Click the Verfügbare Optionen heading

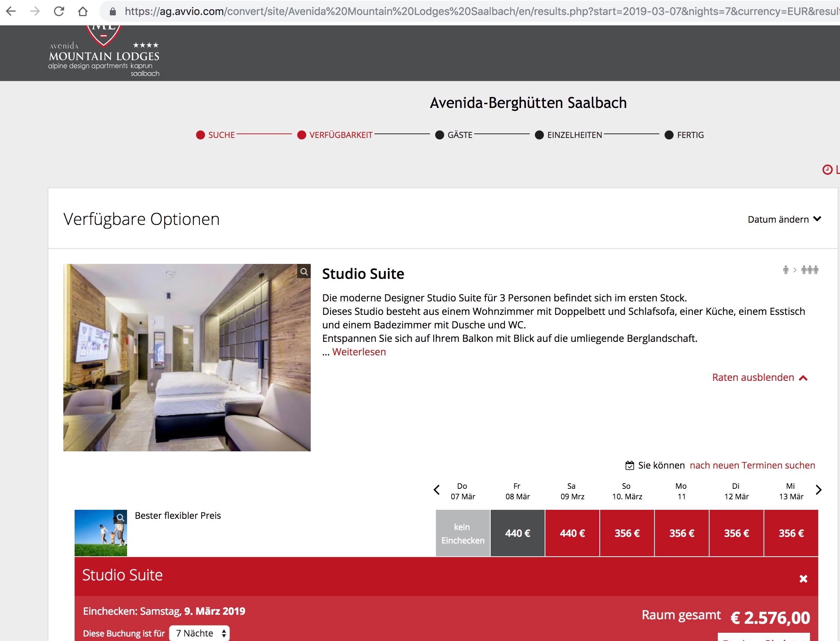(142, 219)
